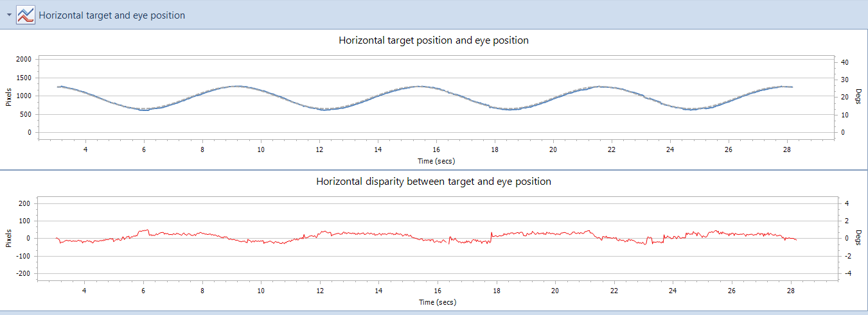Click 'Degs' axis label on the disparity chart
Image resolution: width=868 pixels, height=315 pixels.
click(x=858, y=238)
